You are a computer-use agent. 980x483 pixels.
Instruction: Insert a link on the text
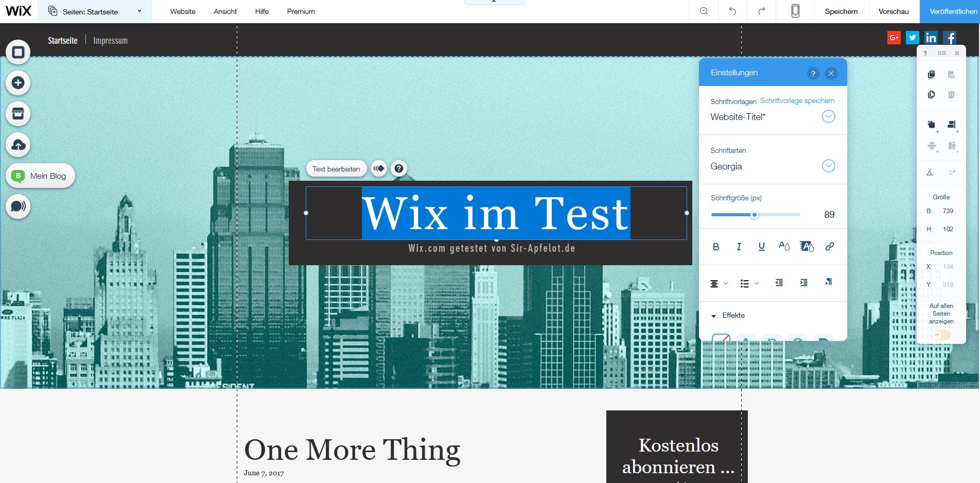(830, 246)
